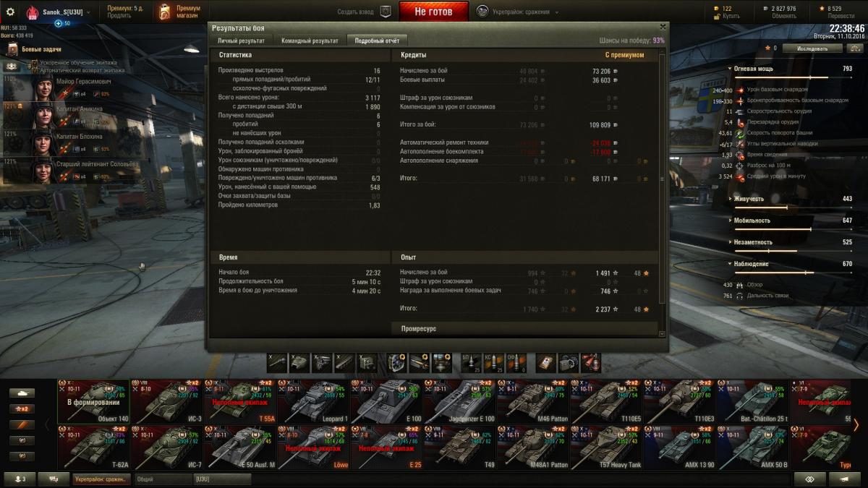Image resolution: width=868 pixels, height=488 pixels.
Task: Select the ИС-3 tank in carousel
Action: coord(167,401)
